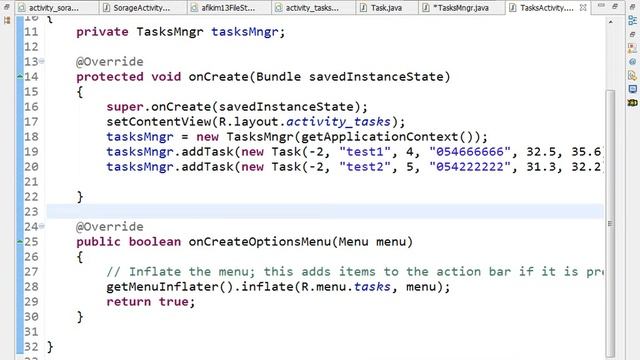The height and width of the screenshot is (360, 640).
Task: Click override marker beside line 14
Action: click(x=20, y=76)
